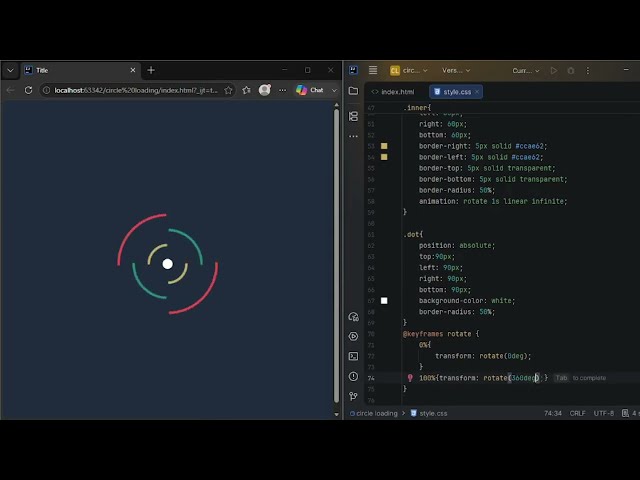640x480 pixels.
Task: Show more tool windows ellipsis
Action: [x=353, y=136]
